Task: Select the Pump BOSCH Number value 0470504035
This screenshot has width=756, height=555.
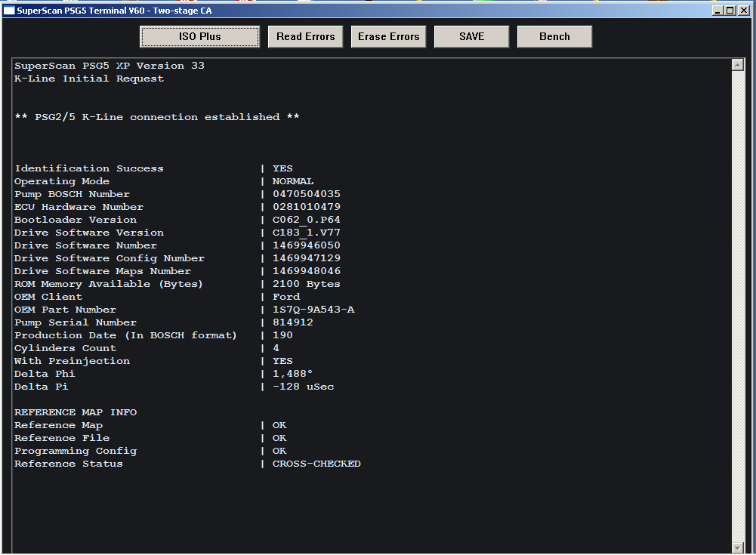Action: click(307, 194)
